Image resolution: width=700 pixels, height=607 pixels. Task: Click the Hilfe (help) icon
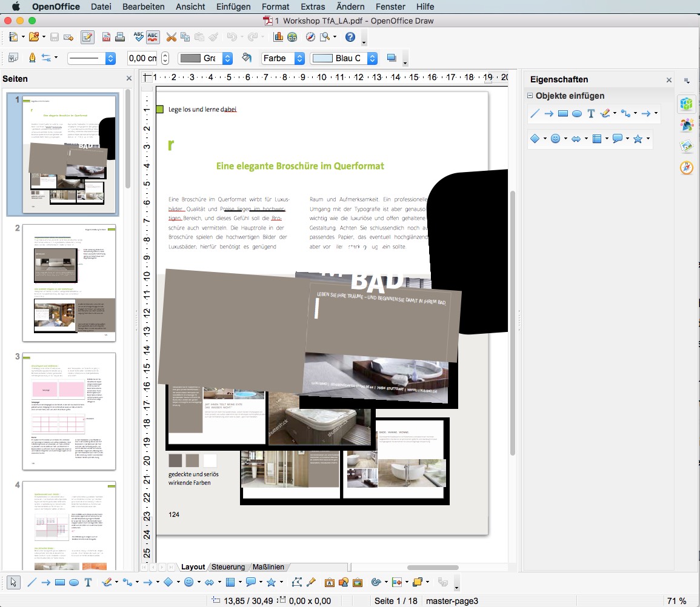pos(350,36)
